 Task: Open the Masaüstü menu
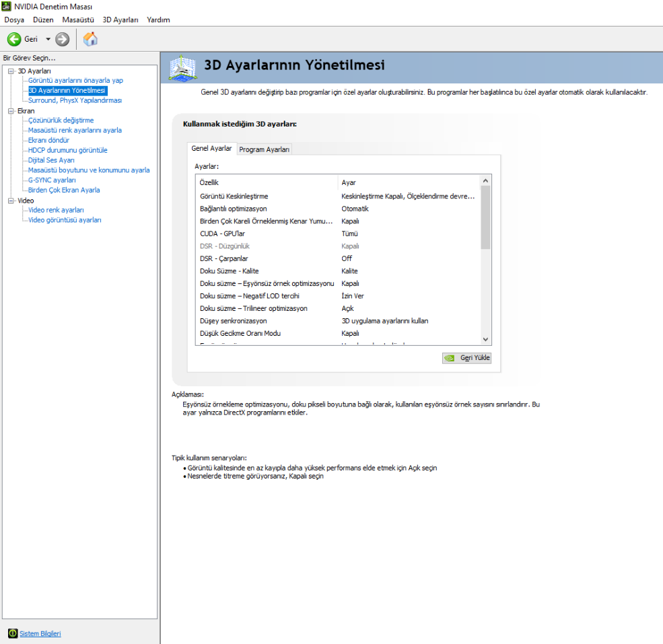78,20
